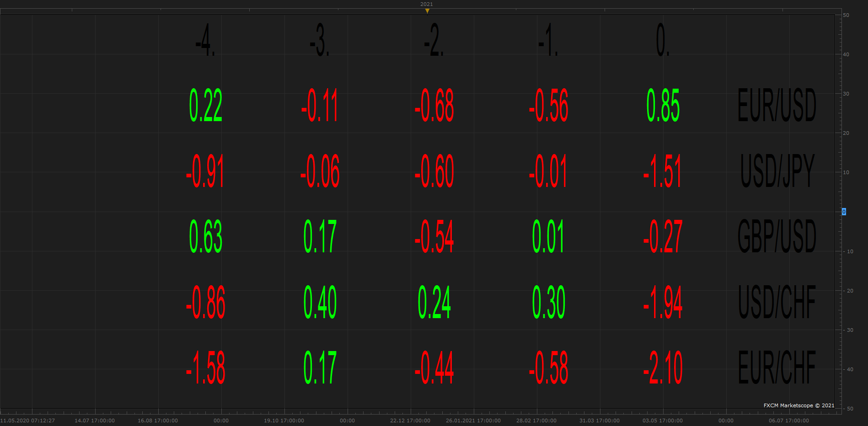Click the USD/CHF pair label
Image resolution: width=868 pixels, height=426 pixels.
pos(777,302)
